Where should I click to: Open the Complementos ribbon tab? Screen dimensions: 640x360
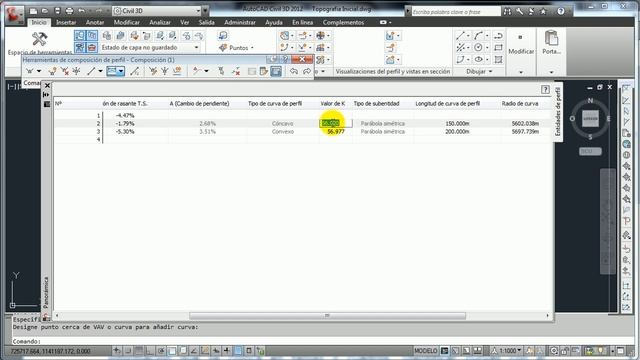coord(343,22)
